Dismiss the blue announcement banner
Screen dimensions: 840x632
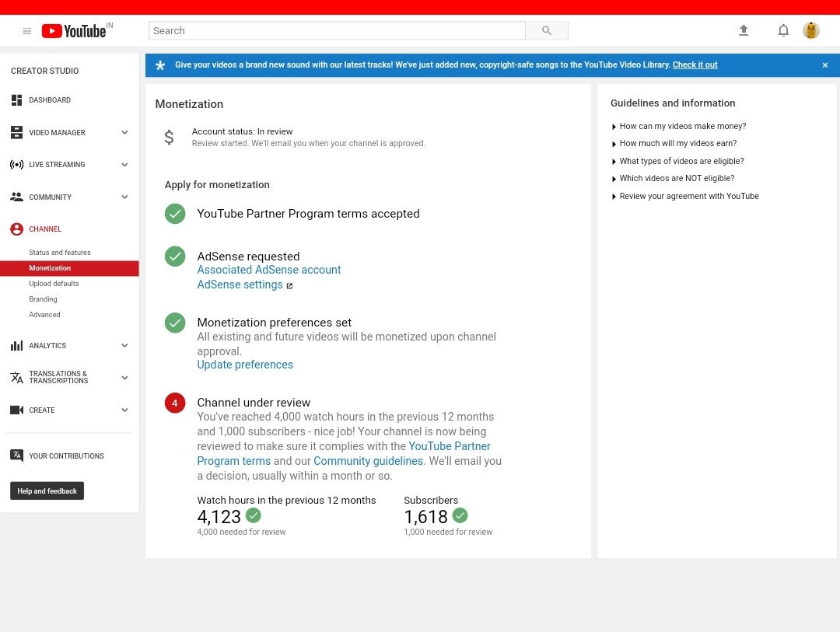[x=825, y=65]
